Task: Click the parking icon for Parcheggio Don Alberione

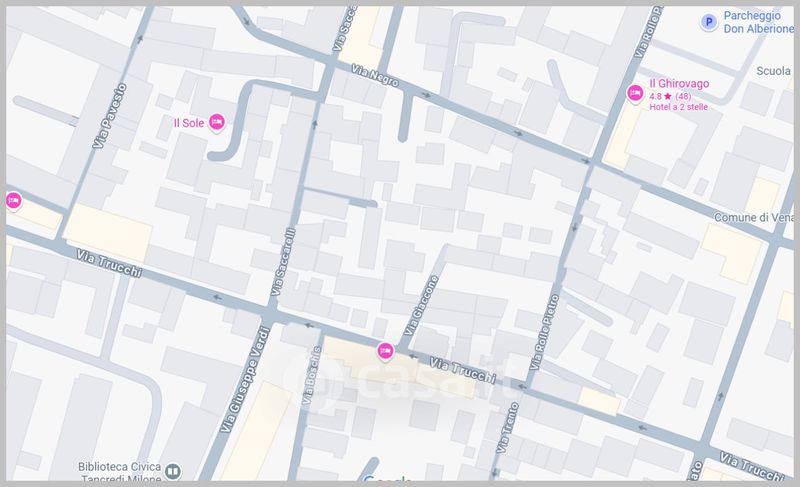Action: tap(708, 21)
